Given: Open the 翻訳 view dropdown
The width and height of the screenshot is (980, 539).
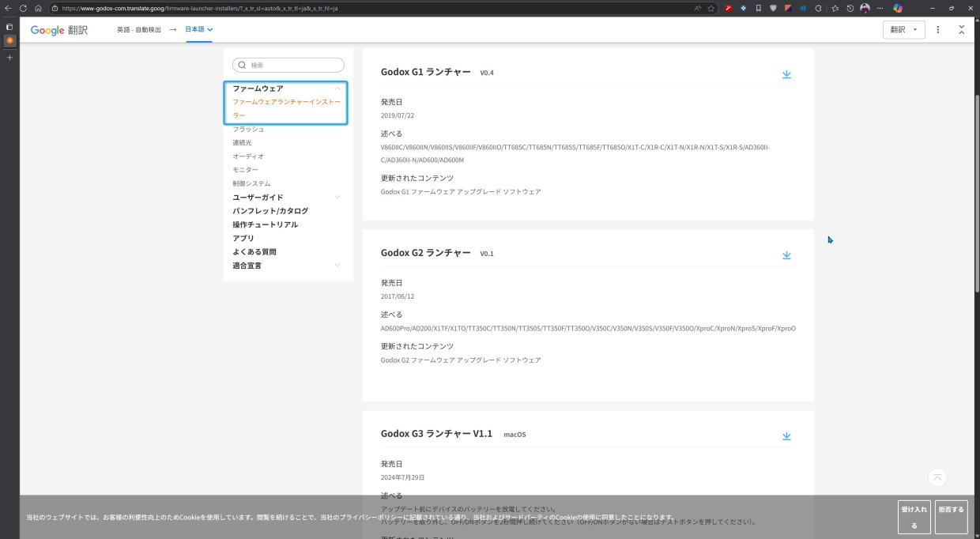Looking at the screenshot, I should click(x=904, y=29).
